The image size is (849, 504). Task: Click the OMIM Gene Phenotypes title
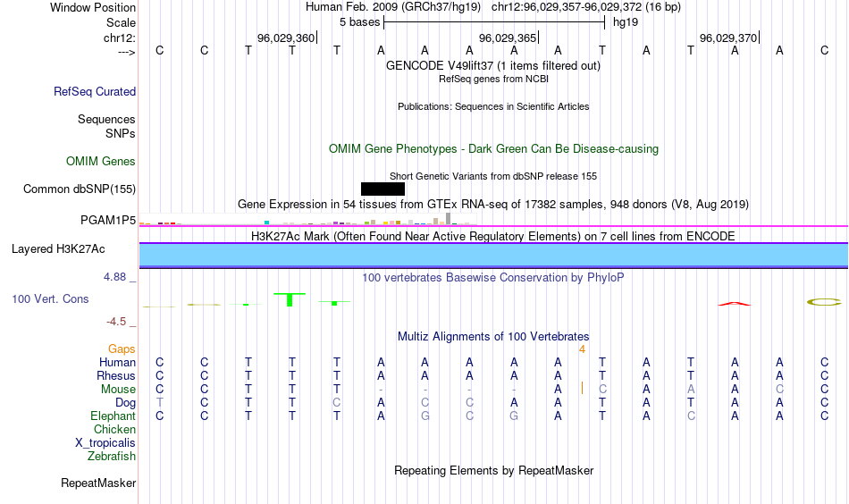[494, 149]
